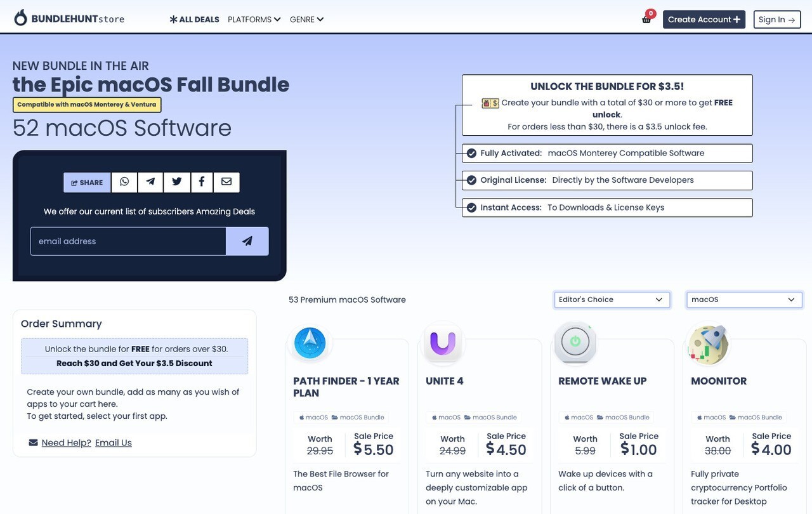Expand the GENRE dropdown
The image size is (812, 514).
pyautogui.click(x=303, y=18)
